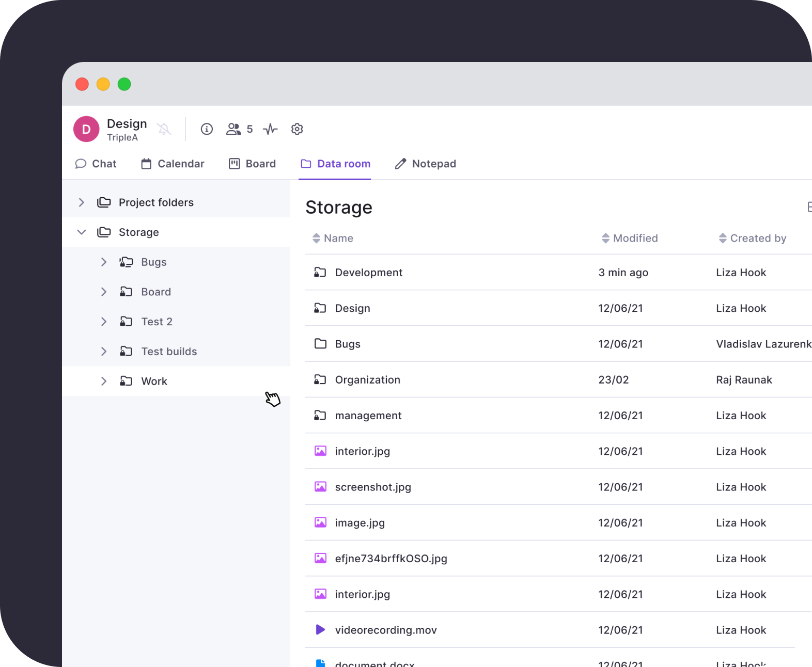Expand the Board folder chevron in sidebar
Viewport: 812px width, 667px height.
pos(103,292)
